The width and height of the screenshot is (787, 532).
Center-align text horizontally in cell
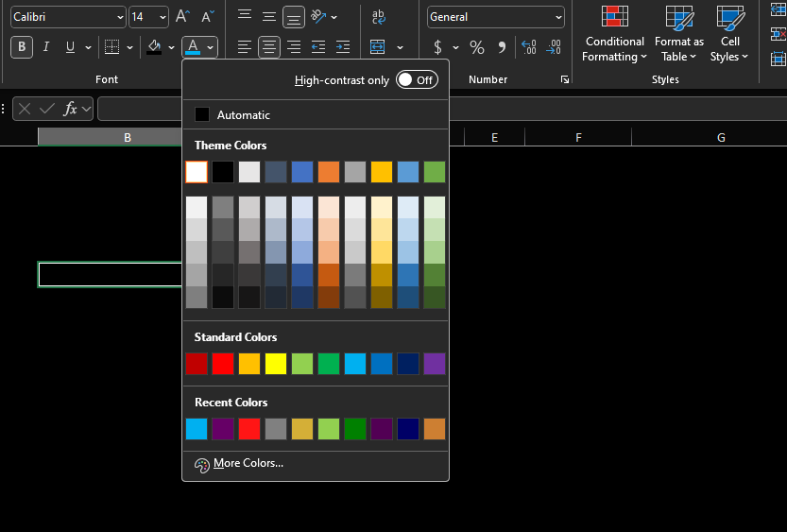point(269,47)
